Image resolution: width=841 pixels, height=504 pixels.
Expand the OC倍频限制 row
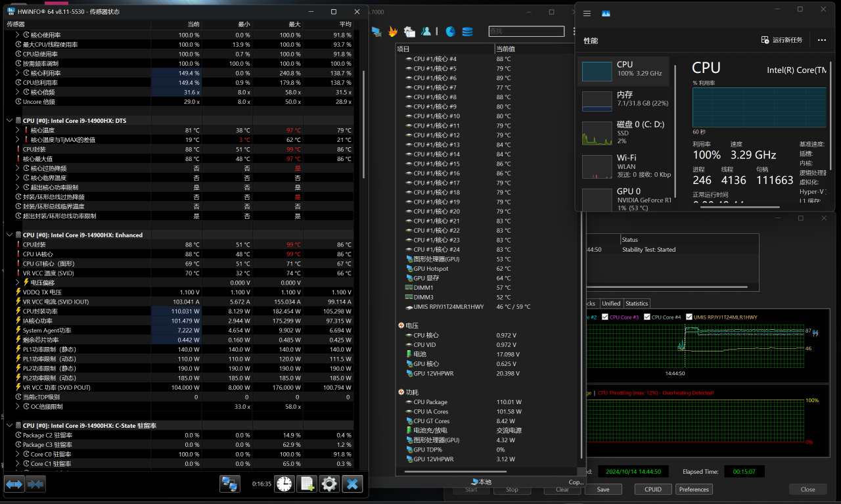(x=18, y=407)
